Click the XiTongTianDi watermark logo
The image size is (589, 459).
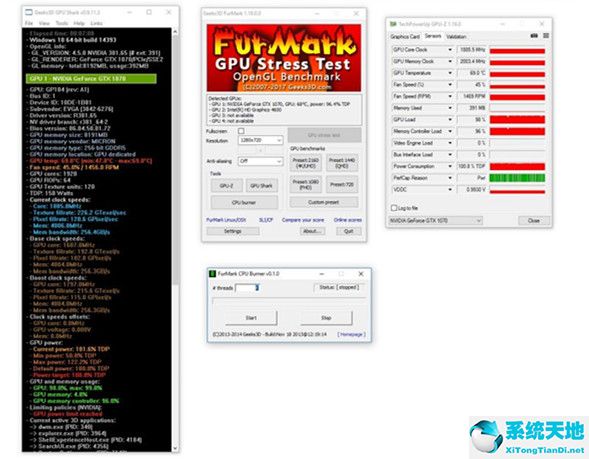click(x=529, y=436)
